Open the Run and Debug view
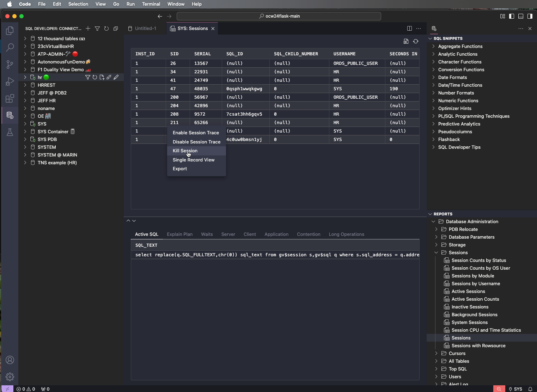 pos(10,81)
